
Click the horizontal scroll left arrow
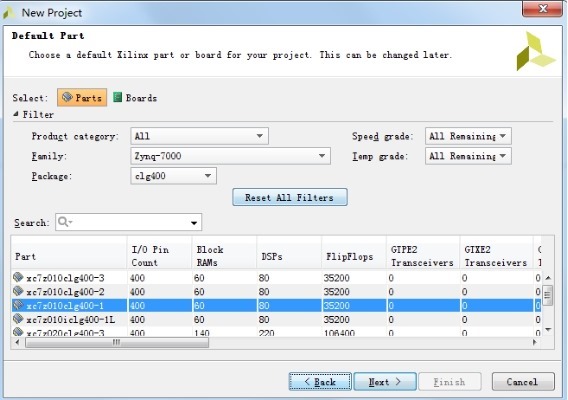pos(17,342)
